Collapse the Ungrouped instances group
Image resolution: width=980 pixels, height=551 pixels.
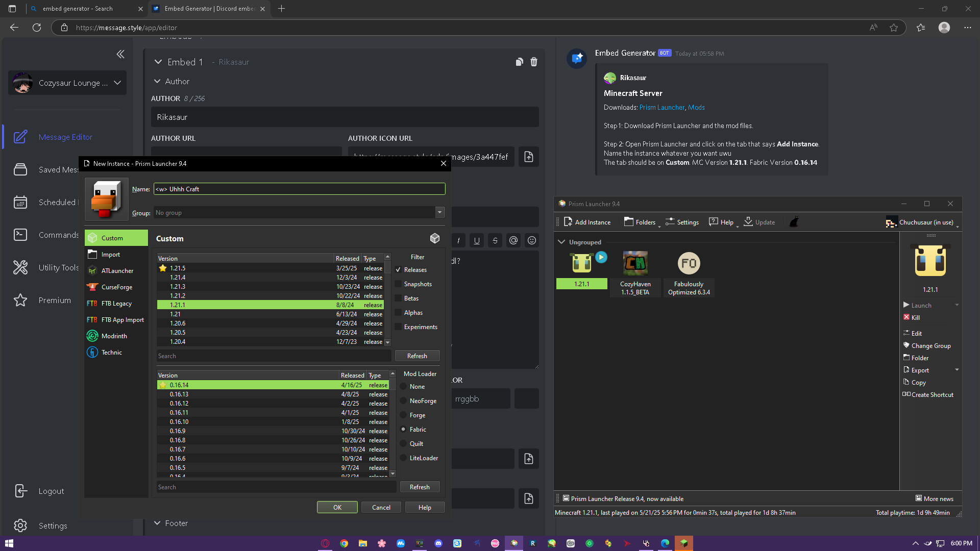[x=561, y=242]
